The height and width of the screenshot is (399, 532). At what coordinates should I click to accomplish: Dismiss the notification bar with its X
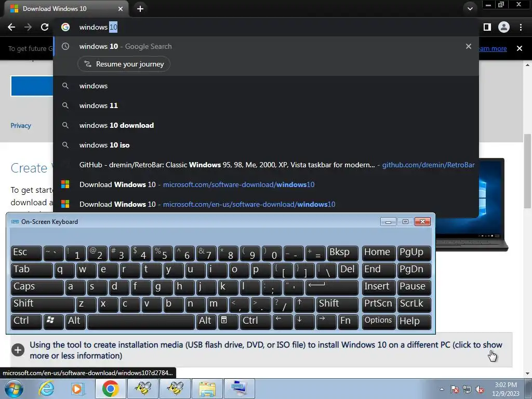click(x=520, y=48)
